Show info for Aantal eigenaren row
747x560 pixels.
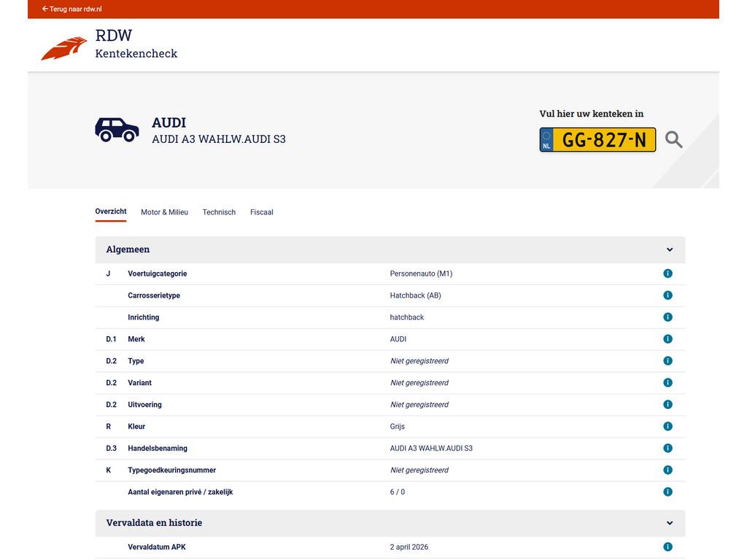[x=667, y=492]
